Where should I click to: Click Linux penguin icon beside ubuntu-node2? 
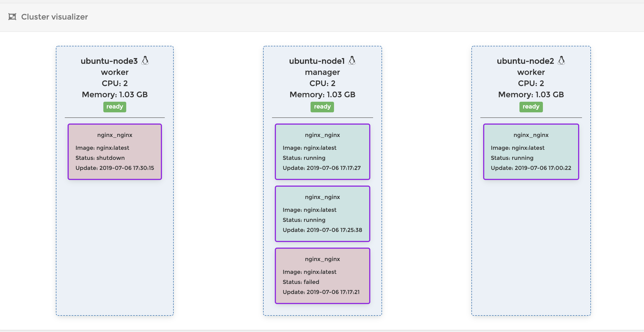click(x=561, y=60)
